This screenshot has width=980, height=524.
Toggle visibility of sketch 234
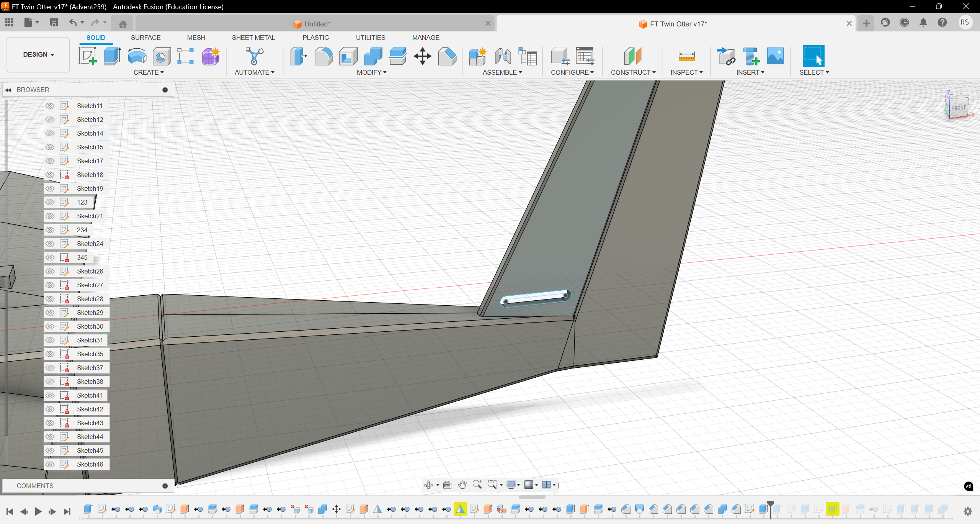(50, 230)
